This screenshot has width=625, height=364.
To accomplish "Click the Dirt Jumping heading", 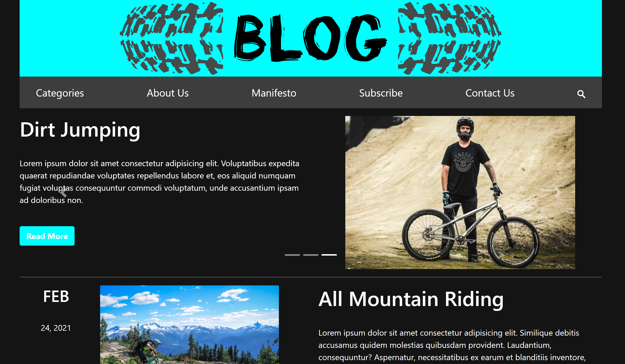I will (80, 130).
